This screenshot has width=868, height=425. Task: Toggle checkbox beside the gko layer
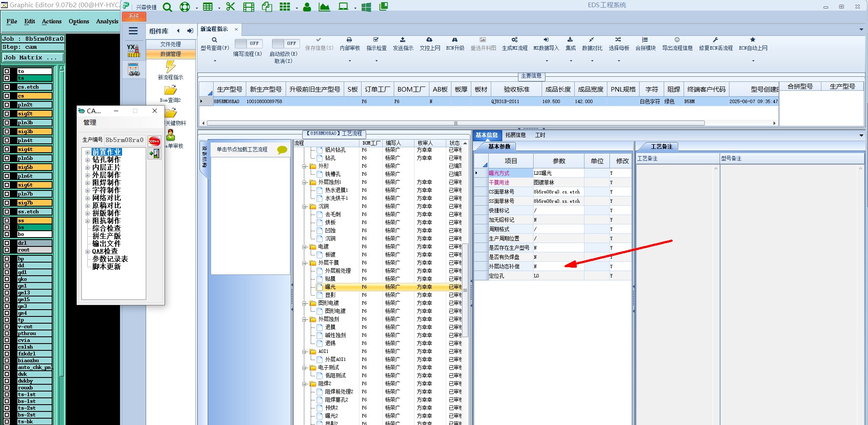pyautogui.click(x=7, y=279)
